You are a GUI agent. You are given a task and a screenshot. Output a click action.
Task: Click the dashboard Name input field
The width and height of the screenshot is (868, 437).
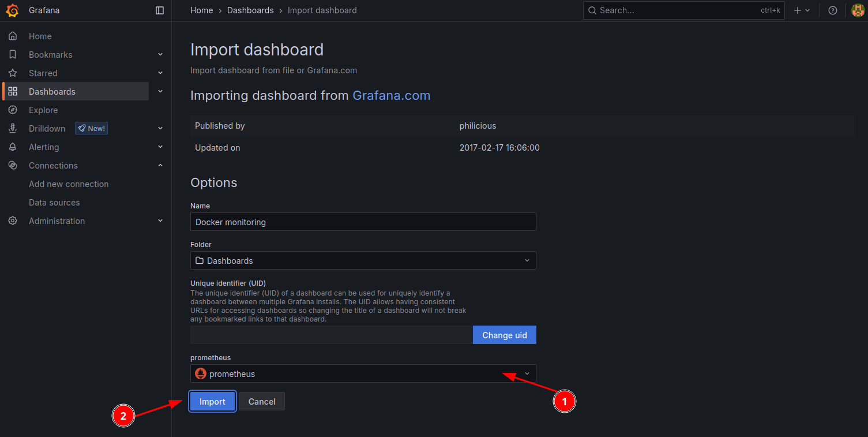[363, 222]
